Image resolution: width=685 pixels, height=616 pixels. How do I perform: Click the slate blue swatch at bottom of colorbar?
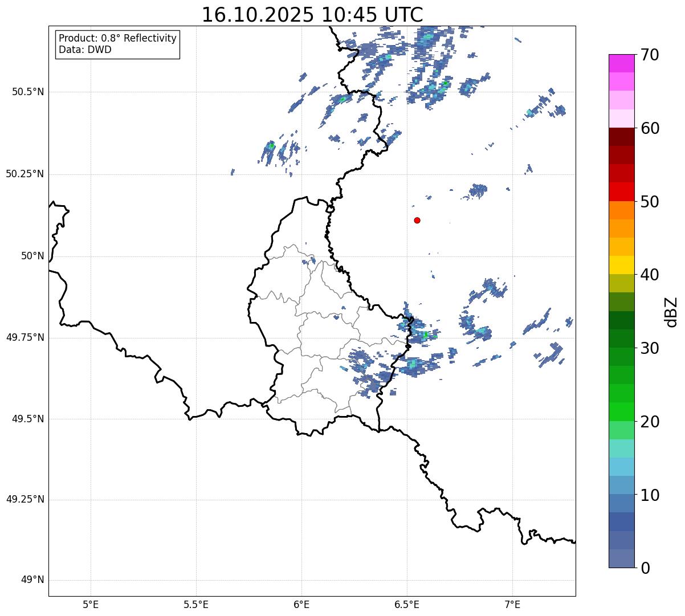pos(621,558)
